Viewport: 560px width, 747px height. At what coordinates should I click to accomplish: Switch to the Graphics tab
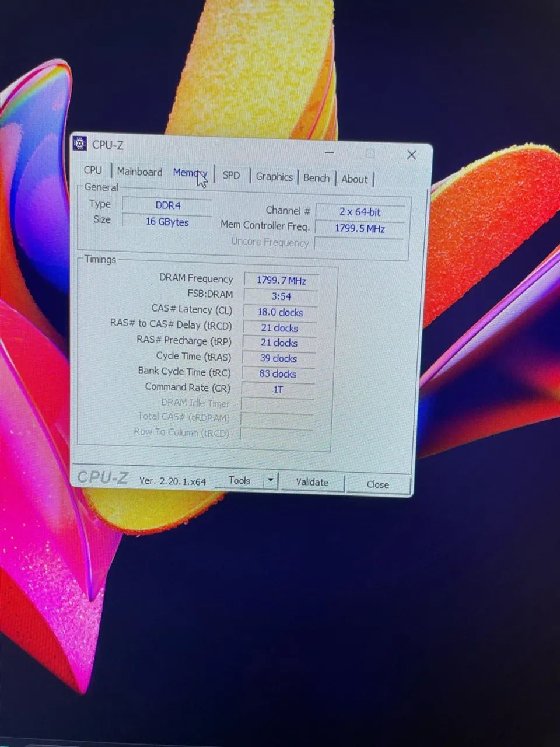tap(274, 176)
